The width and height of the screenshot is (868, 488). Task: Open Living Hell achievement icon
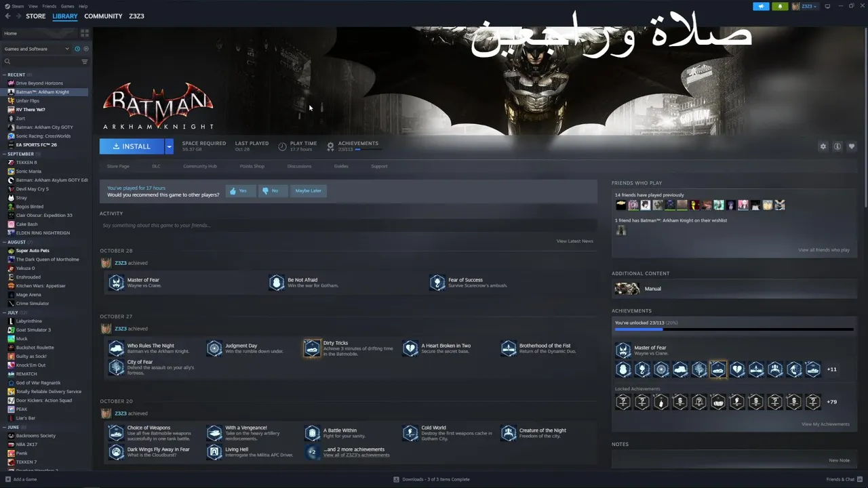[x=214, y=452]
